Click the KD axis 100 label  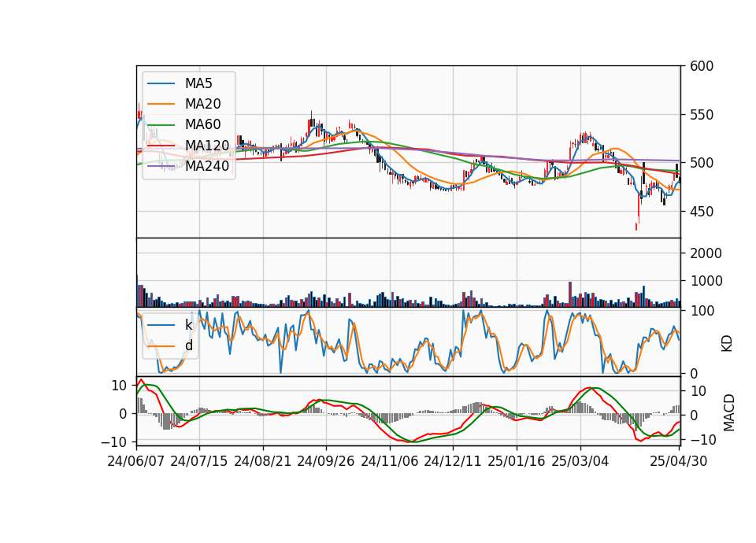(702, 312)
